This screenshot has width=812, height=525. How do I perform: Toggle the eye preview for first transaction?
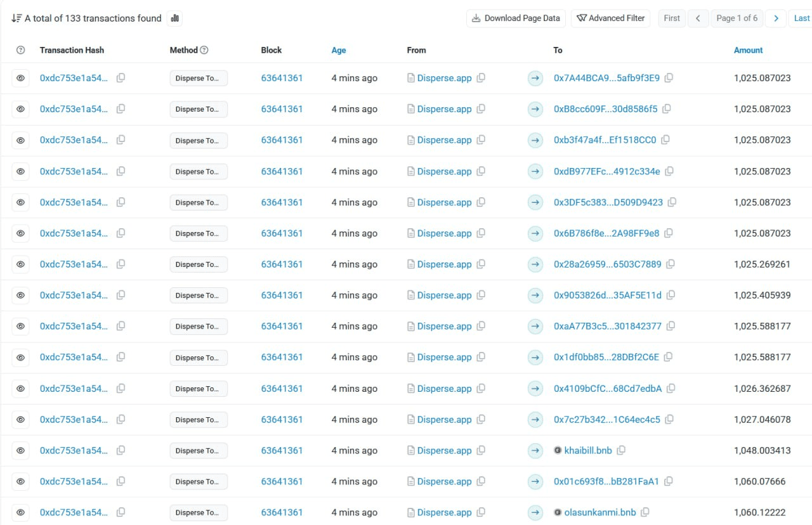[20, 78]
